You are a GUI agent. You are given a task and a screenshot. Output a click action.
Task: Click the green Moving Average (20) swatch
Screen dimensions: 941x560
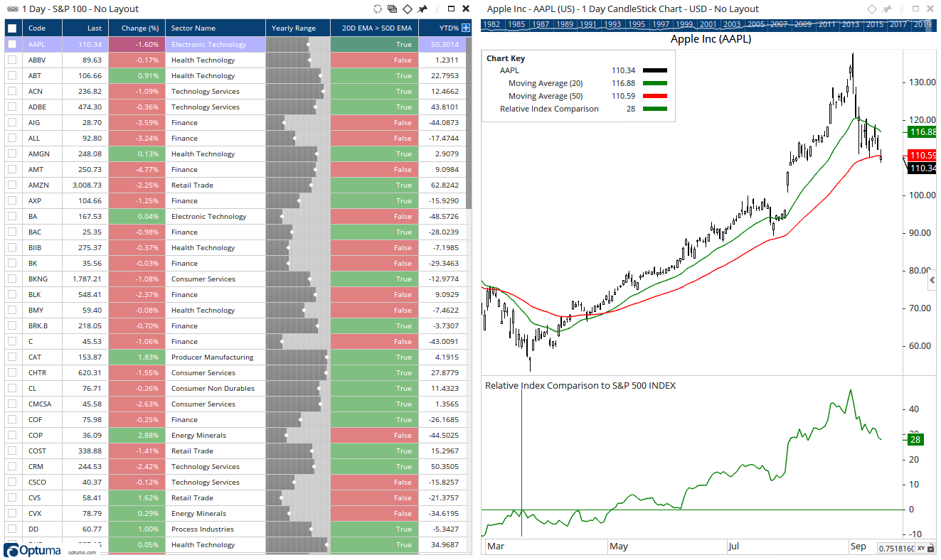(654, 83)
